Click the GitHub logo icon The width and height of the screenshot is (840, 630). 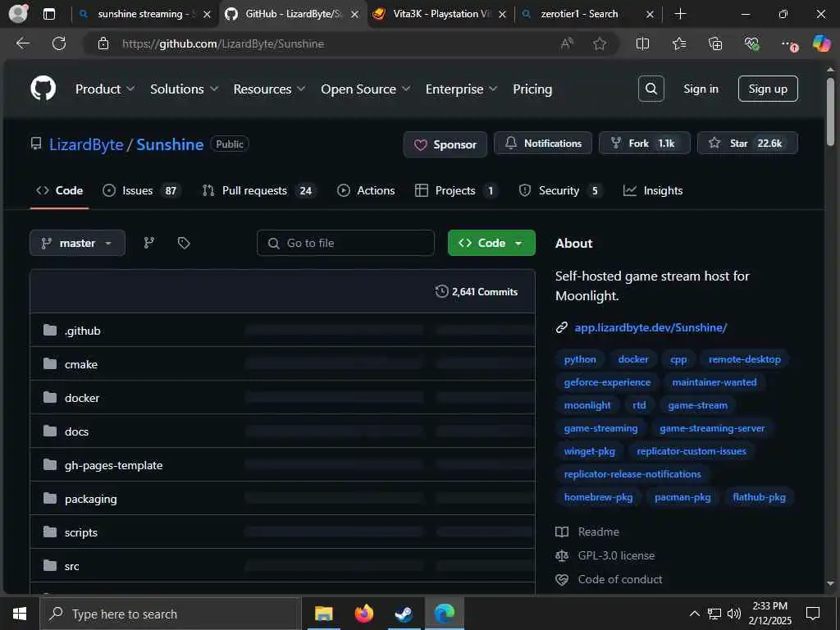[x=43, y=89]
